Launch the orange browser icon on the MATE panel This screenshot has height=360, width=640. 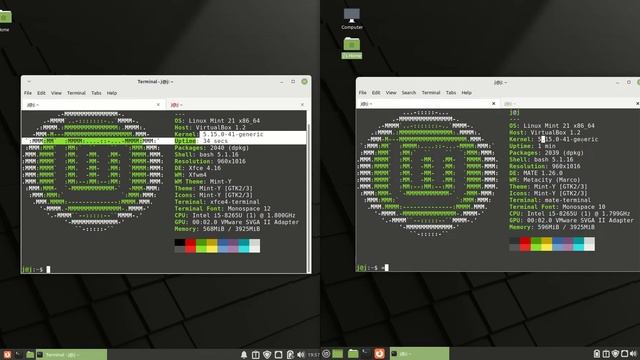[x=379, y=353]
